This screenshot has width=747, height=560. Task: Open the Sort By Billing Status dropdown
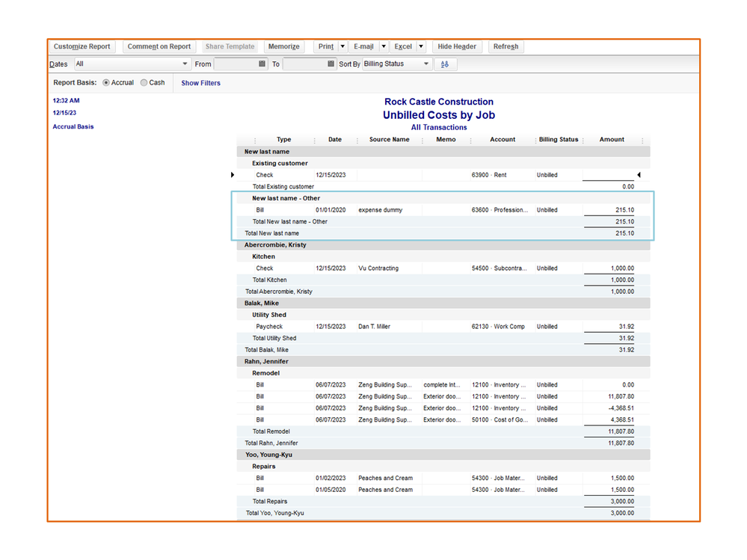coord(396,64)
